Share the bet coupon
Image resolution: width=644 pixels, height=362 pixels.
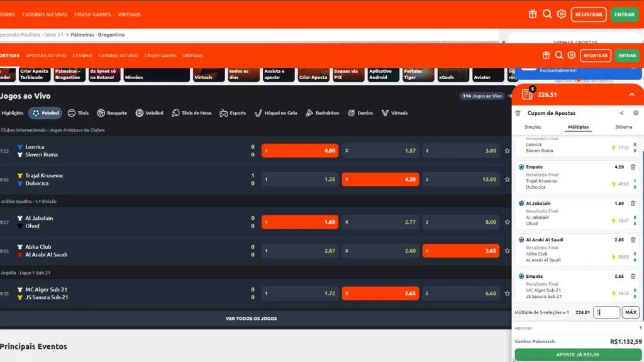click(x=621, y=113)
